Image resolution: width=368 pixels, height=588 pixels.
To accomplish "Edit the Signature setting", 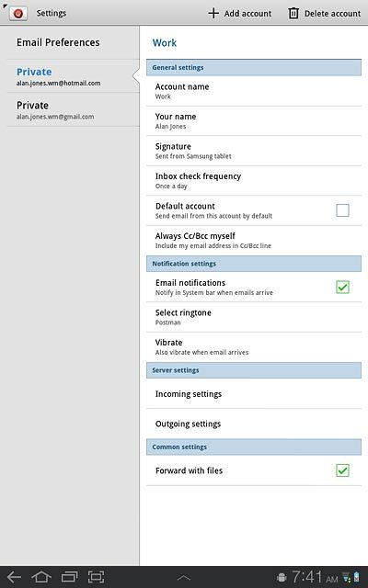I will [254, 151].
